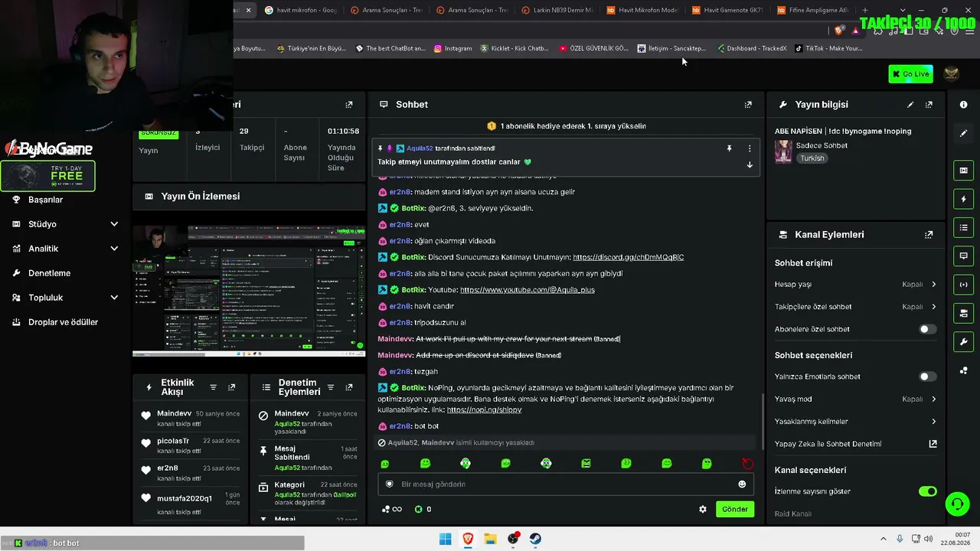Click the Turkish language tag
980x551 pixels.
click(812, 158)
